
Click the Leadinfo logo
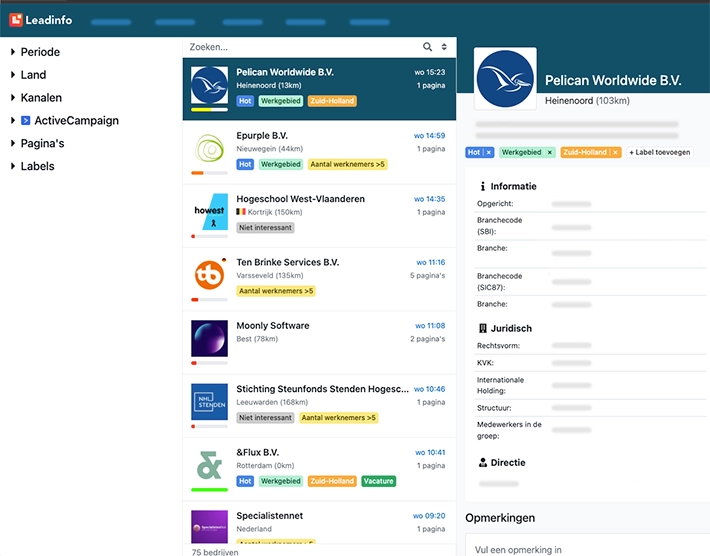[x=41, y=20]
